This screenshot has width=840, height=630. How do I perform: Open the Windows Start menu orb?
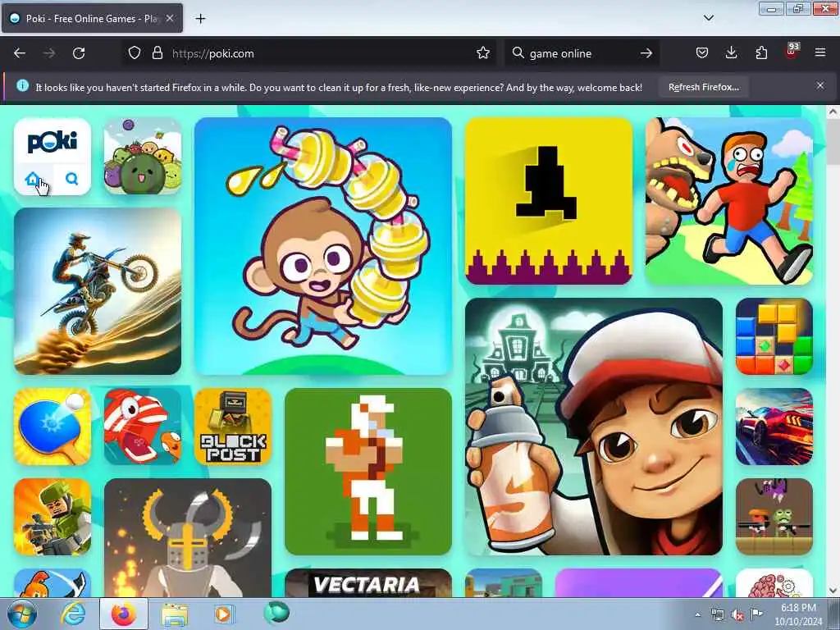pyautogui.click(x=22, y=614)
